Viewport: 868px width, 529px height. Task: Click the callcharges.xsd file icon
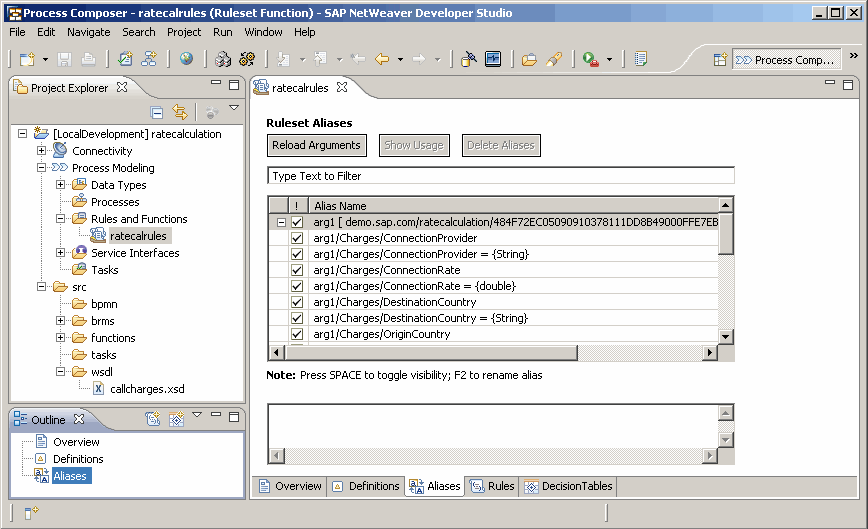[99, 389]
